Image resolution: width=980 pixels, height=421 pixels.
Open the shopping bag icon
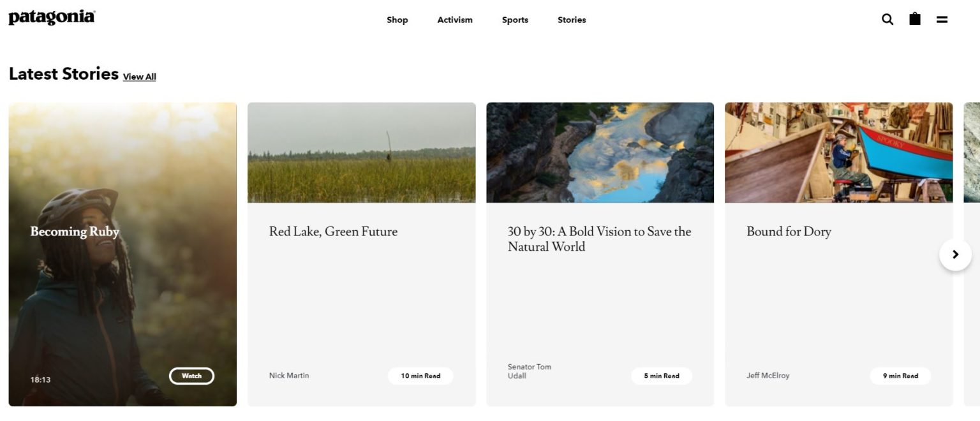click(915, 19)
